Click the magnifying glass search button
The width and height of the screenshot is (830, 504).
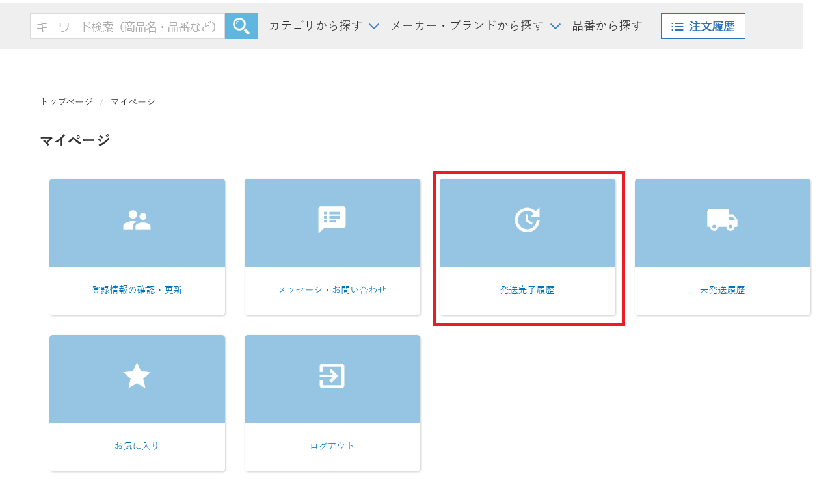pos(241,26)
